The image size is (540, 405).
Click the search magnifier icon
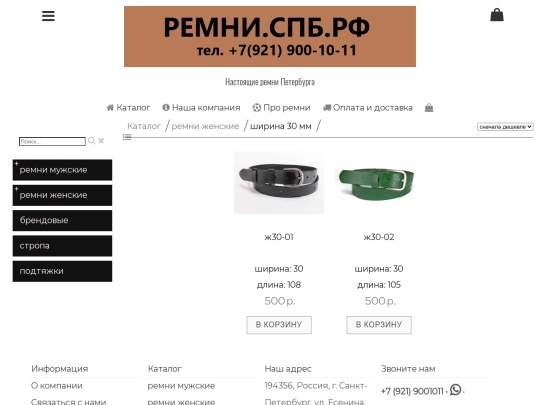click(x=91, y=141)
